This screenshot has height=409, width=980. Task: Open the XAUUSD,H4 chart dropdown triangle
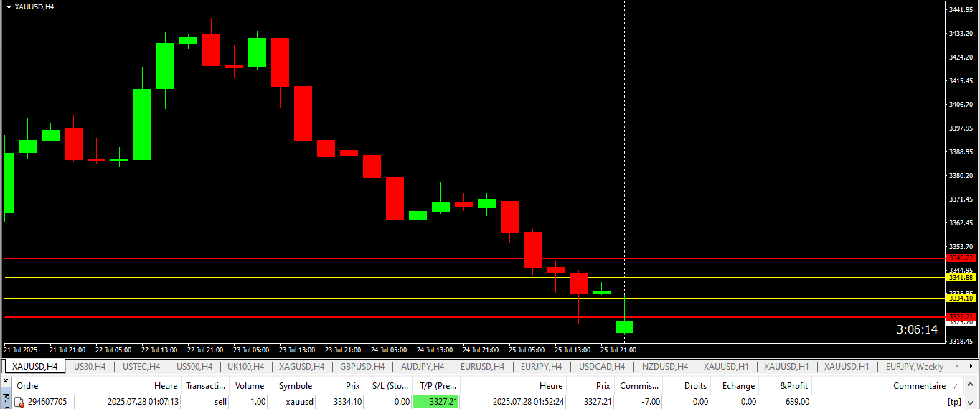tap(9, 6)
